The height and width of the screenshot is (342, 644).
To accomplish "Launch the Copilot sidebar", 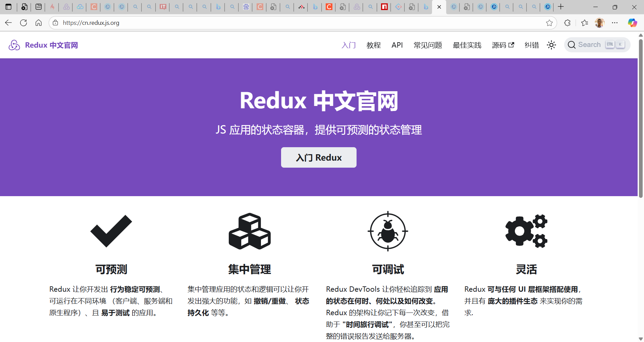I will point(633,23).
